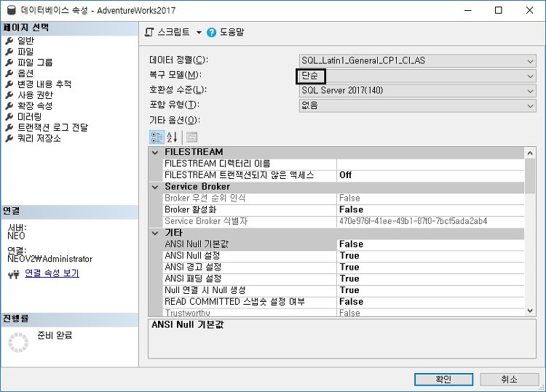Select the ANSI 경고 설정 True value
This screenshot has width=546, height=392.
[430, 268]
